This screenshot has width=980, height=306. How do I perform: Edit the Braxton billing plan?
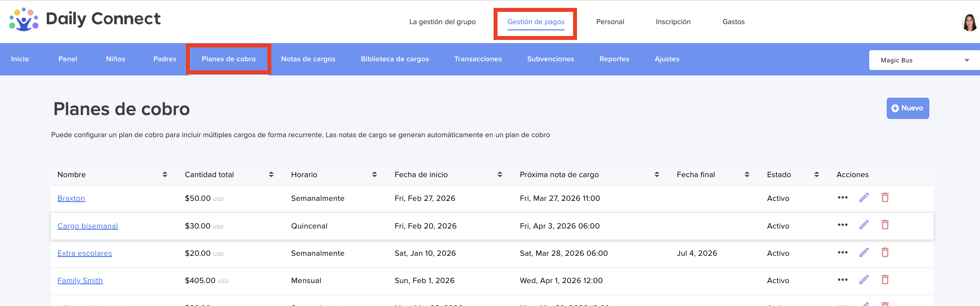[x=864, y=197]
